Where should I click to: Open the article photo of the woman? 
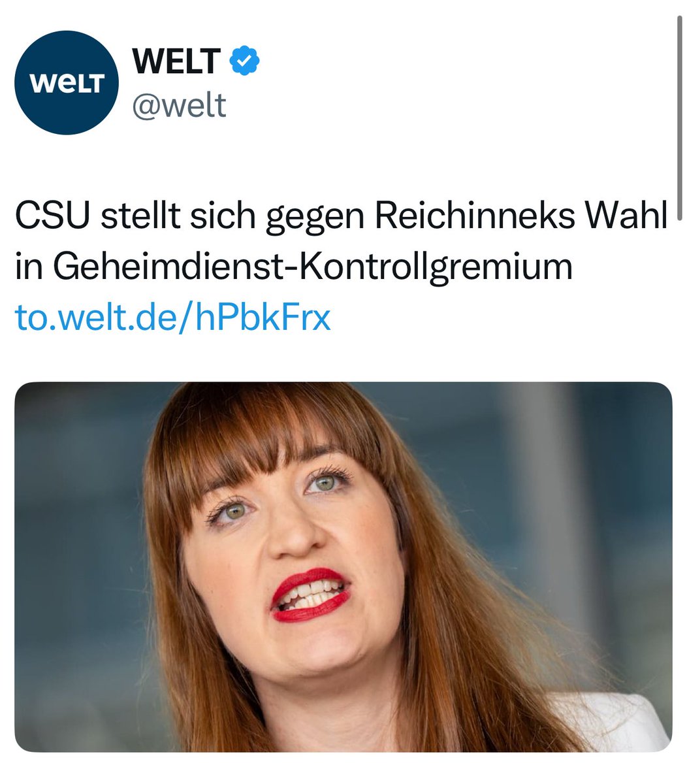pos(343,566)
